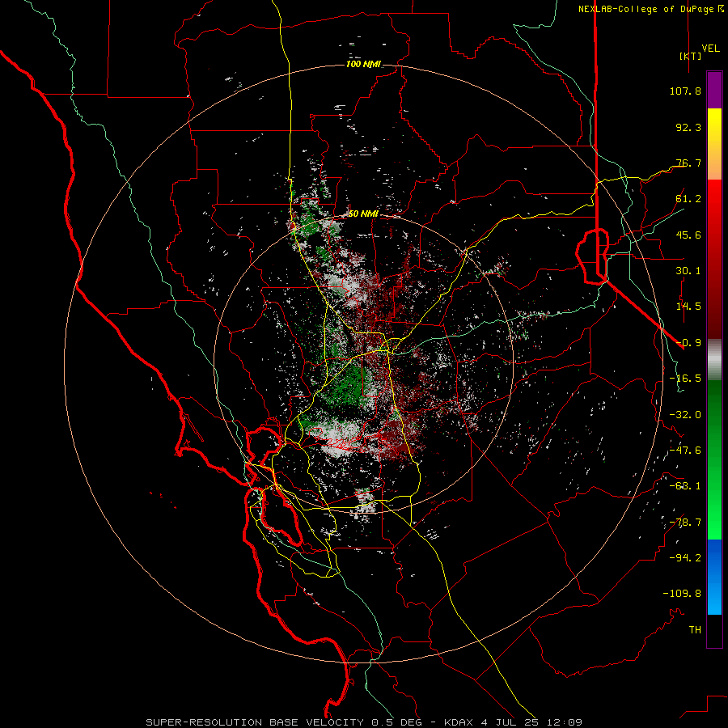Viewport: 728px width, 728px height.
Task: Click the 45.6 legend value
Action: pos(688,235)
